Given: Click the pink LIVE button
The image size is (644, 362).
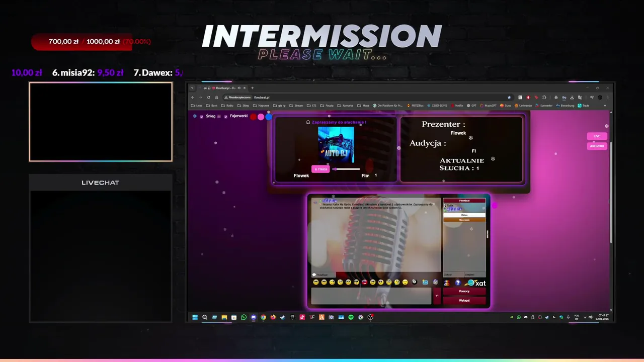Looking at the screenshot, I should click(x=597, y=136).
